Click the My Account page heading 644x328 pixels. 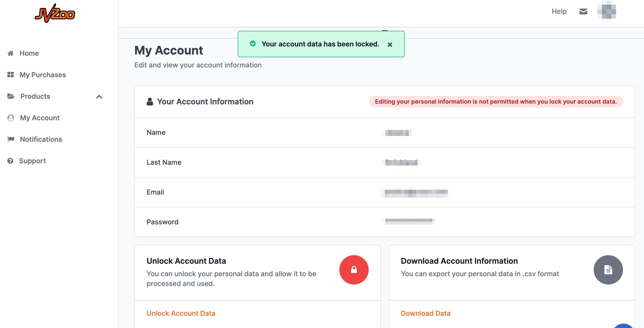point(169,51)
